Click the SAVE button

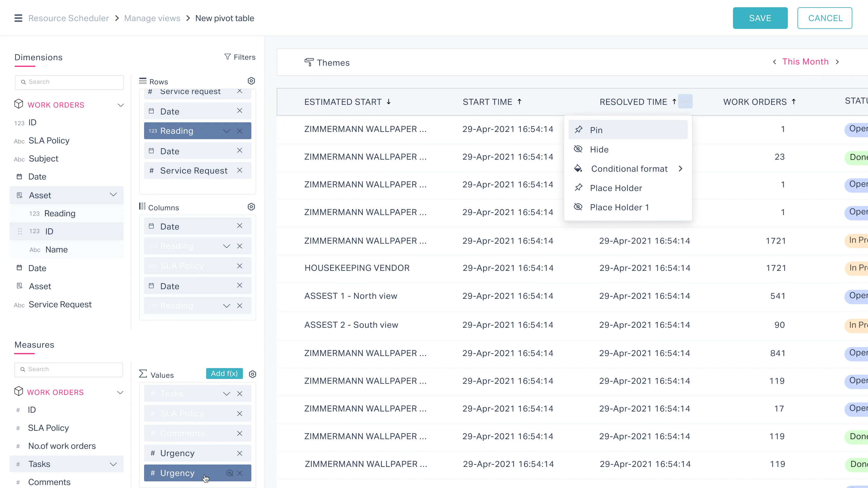coord(760,18)
